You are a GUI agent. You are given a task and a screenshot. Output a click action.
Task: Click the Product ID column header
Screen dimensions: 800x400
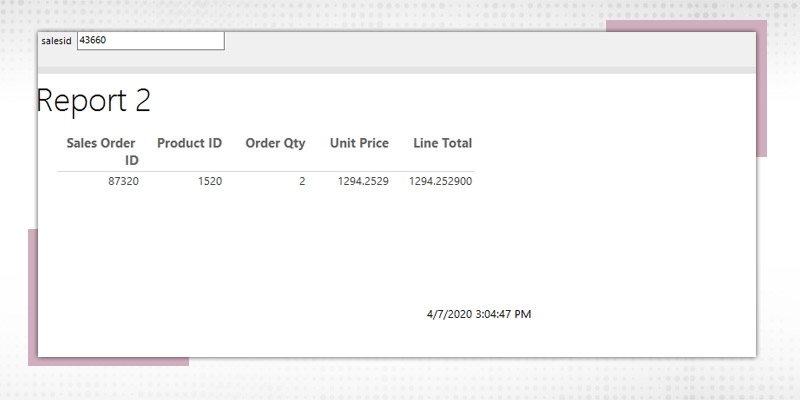coord(189,143)
